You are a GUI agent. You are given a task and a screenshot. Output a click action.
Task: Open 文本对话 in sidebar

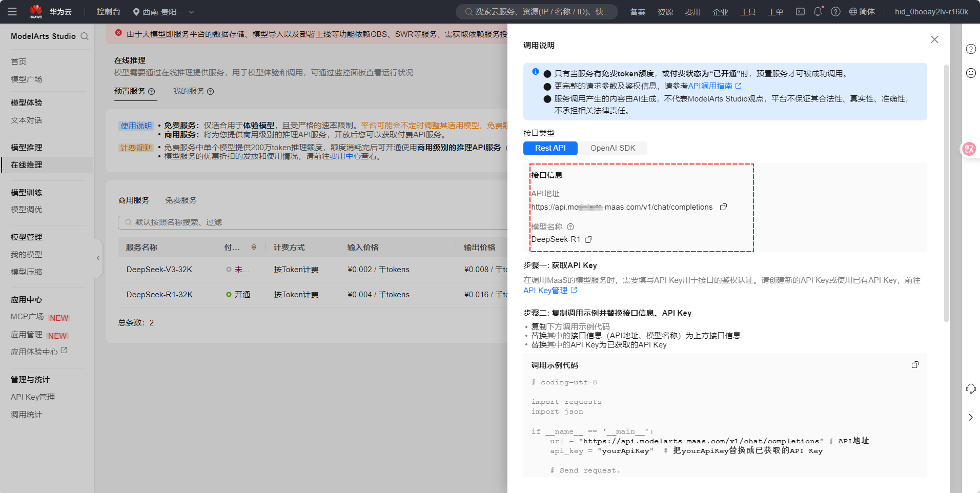27,120
